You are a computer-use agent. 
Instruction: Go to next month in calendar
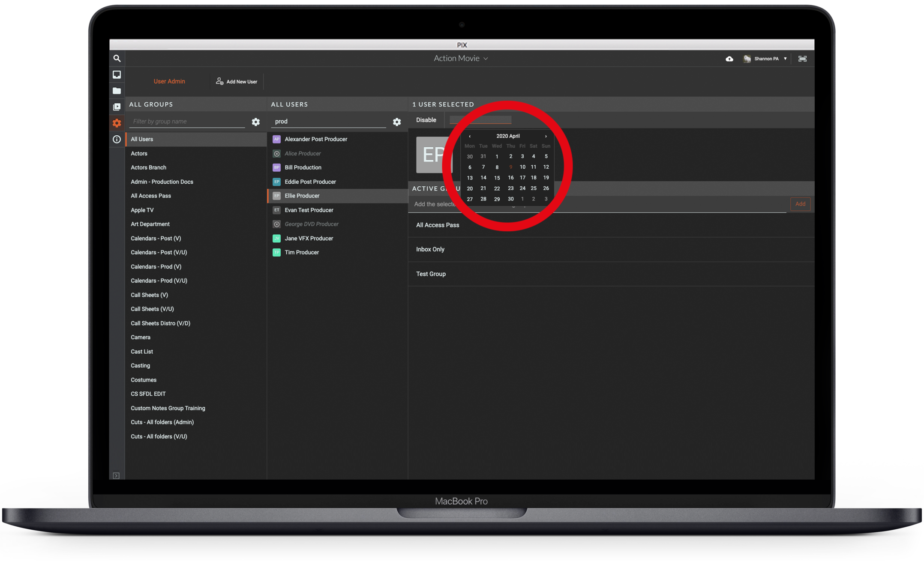pos(546,136)
